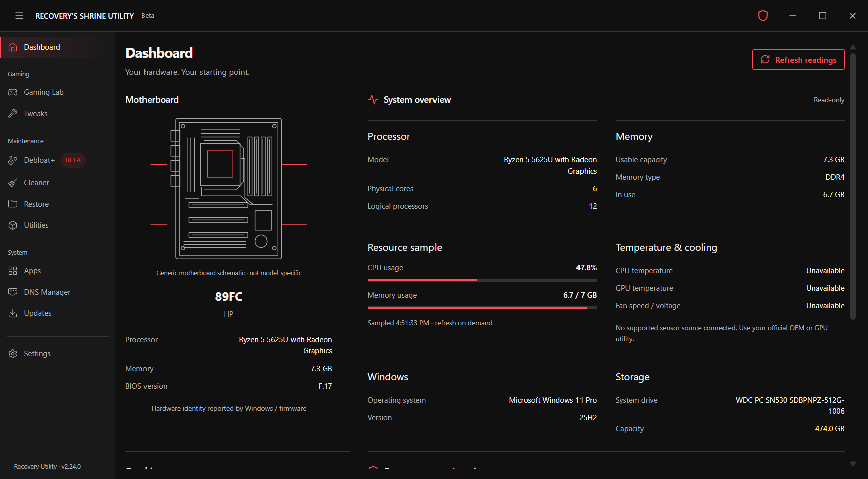Open the Gaming Lab page
868x479 pixels.
[x=44, y=92]
